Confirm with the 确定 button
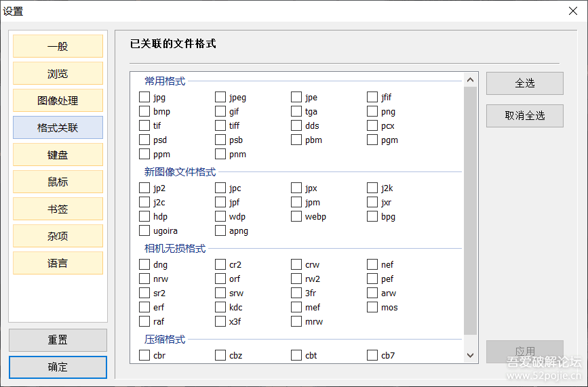588x387 pixels. [58, 367]
